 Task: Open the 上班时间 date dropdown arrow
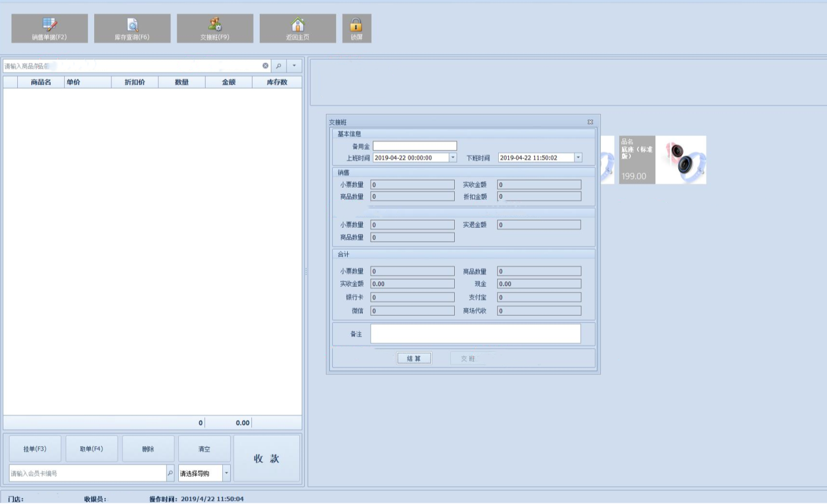point(453,158)
